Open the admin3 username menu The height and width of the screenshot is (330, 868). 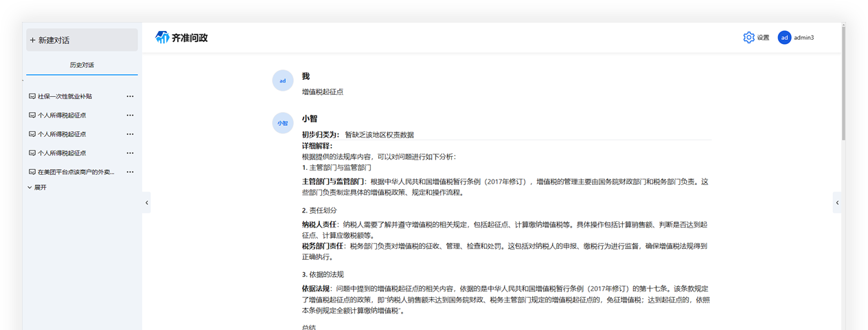804,38
